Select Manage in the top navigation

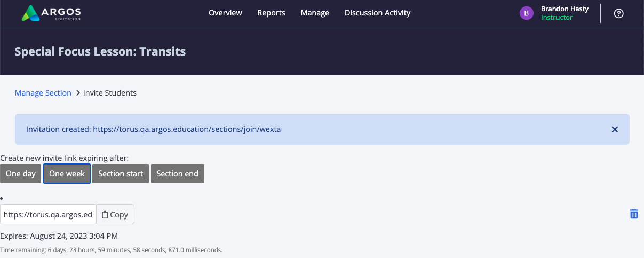point(315,13)
